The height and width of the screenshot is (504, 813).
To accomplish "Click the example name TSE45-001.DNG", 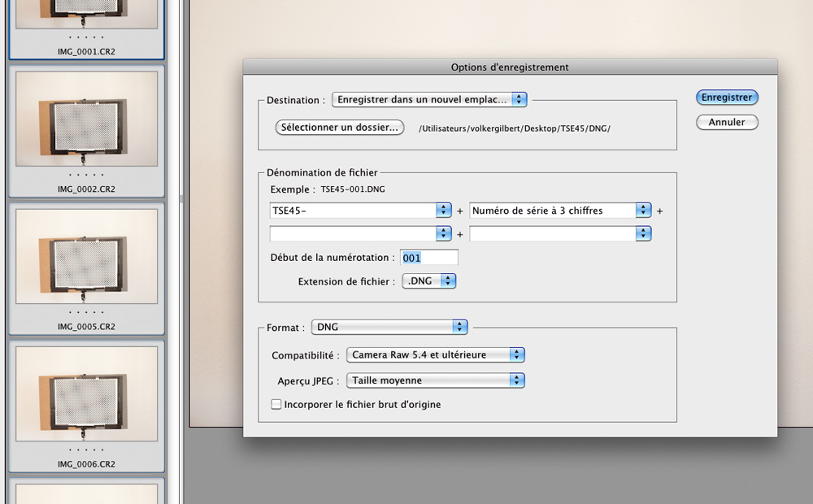I will click(353, 189).
